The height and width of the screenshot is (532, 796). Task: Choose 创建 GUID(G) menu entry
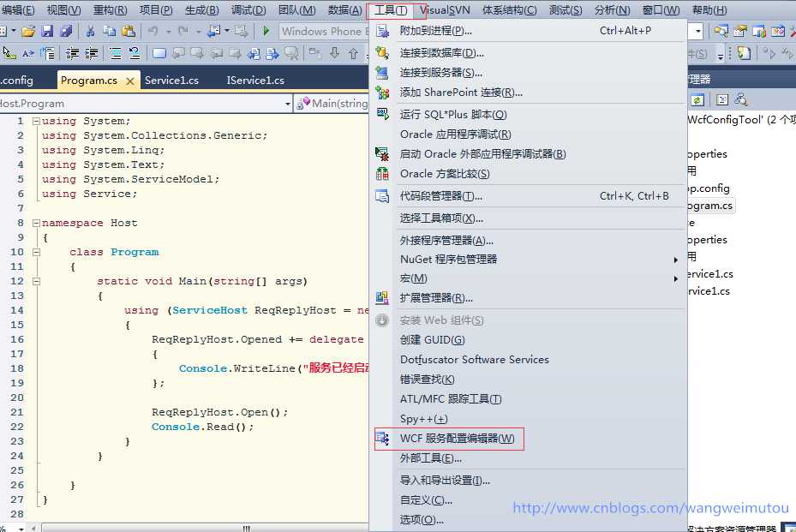528,340
